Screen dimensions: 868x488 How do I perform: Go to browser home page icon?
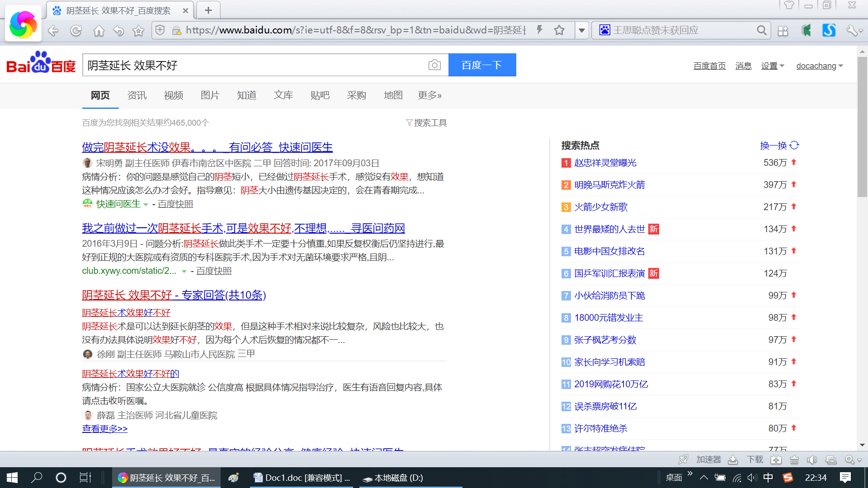pyautogui.click(x=99, y=31)
